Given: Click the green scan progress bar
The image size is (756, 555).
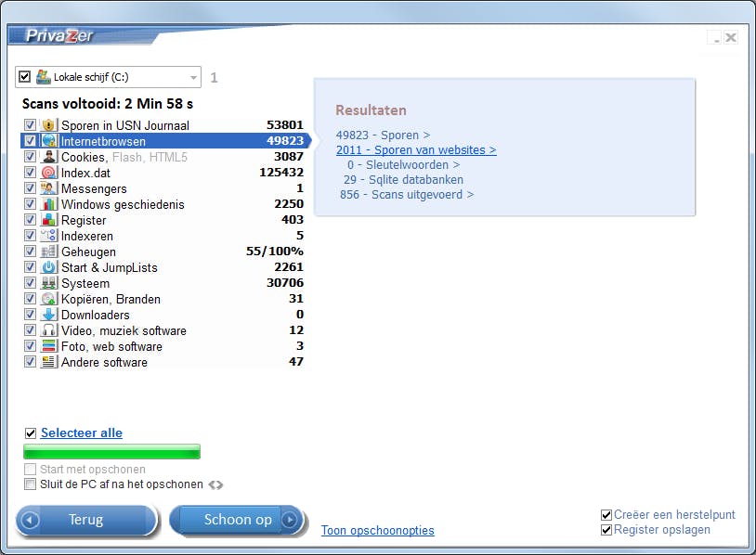Looking at the screenshot, I should [111, 451].
